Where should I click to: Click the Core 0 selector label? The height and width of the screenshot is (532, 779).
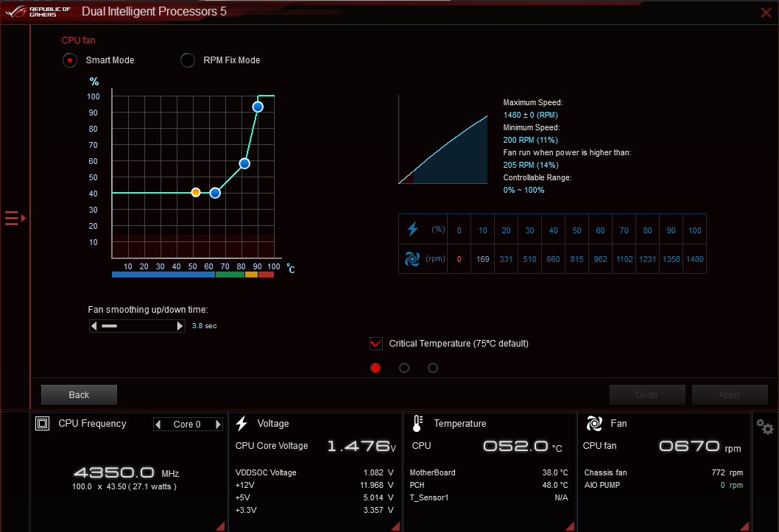[x=187, y=425]
